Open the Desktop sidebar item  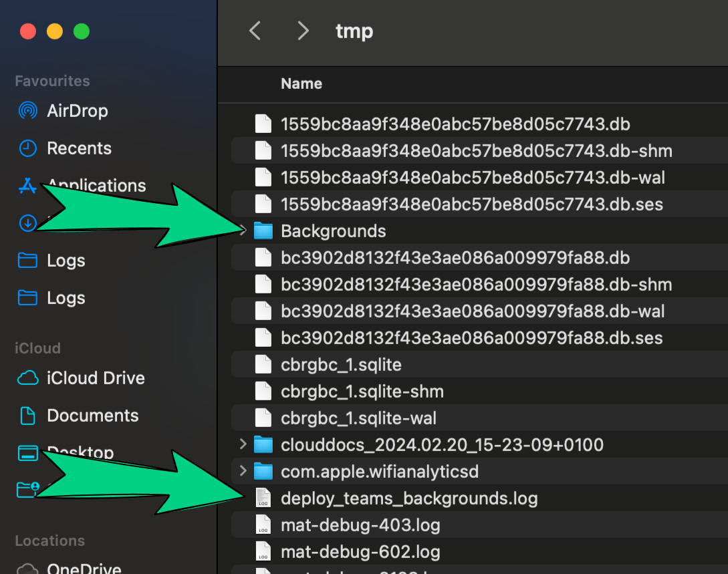[x=85, y=452]
